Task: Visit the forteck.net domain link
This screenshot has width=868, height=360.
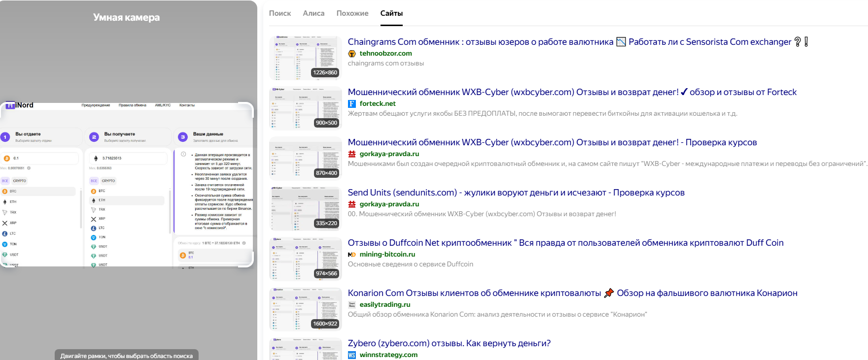Action: (x=378, y=104)
